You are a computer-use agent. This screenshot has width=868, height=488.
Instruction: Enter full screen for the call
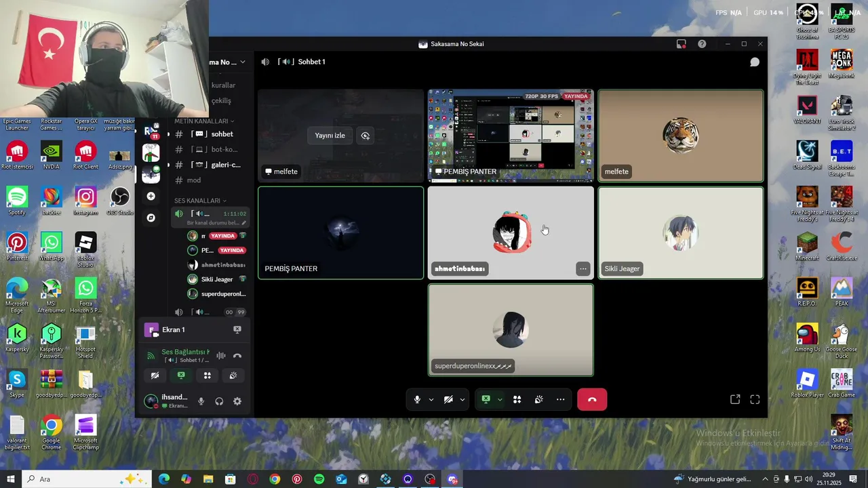click(x=755, y=400)
